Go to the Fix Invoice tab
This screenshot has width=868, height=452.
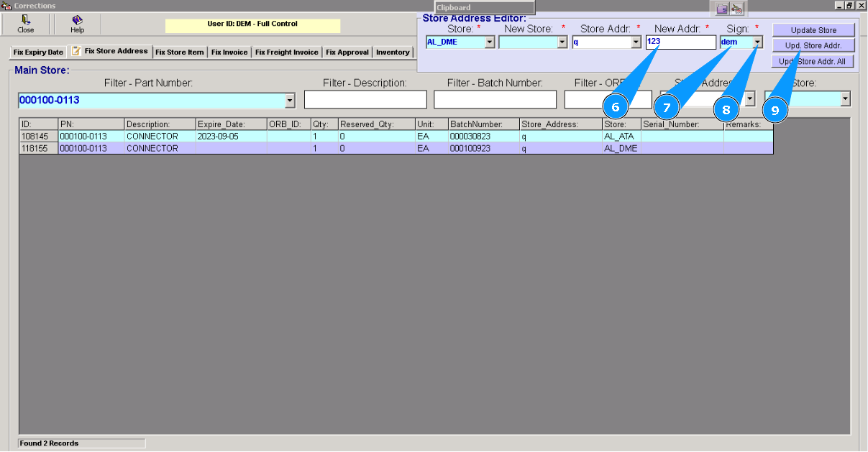[x=229, y=52]
